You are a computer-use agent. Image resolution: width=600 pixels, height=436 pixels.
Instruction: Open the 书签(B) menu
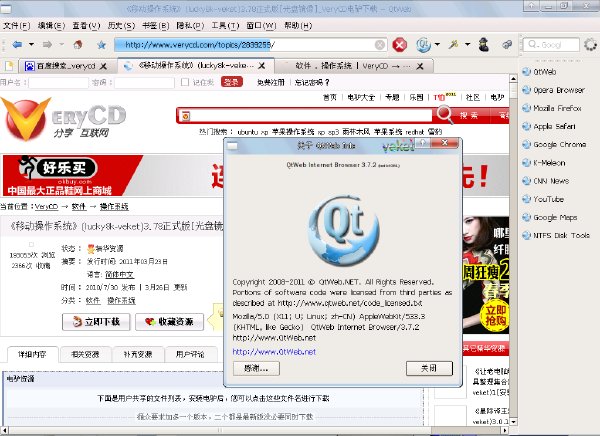click(x=156, y=26)
